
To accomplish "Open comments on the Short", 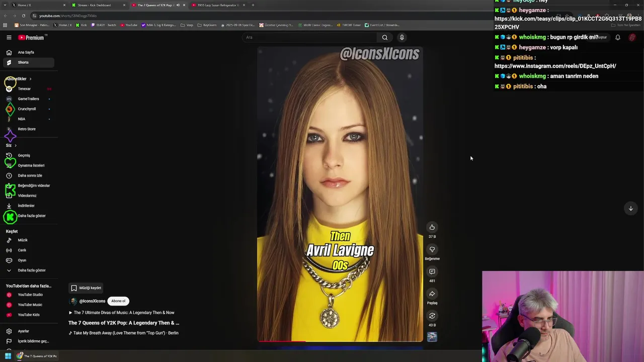I will 432,271.
